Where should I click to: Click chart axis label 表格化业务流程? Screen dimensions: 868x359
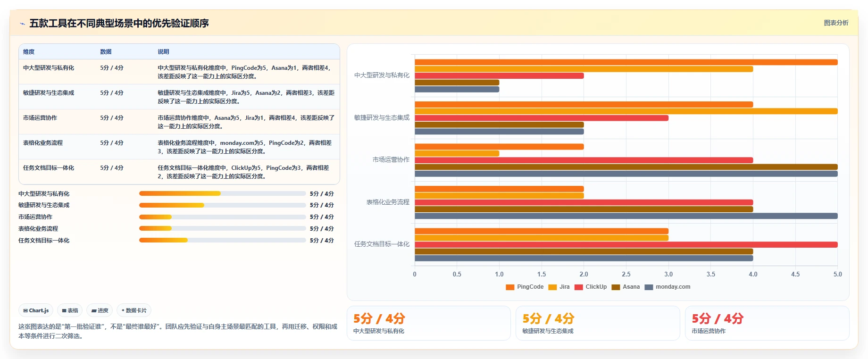point(388,202)
